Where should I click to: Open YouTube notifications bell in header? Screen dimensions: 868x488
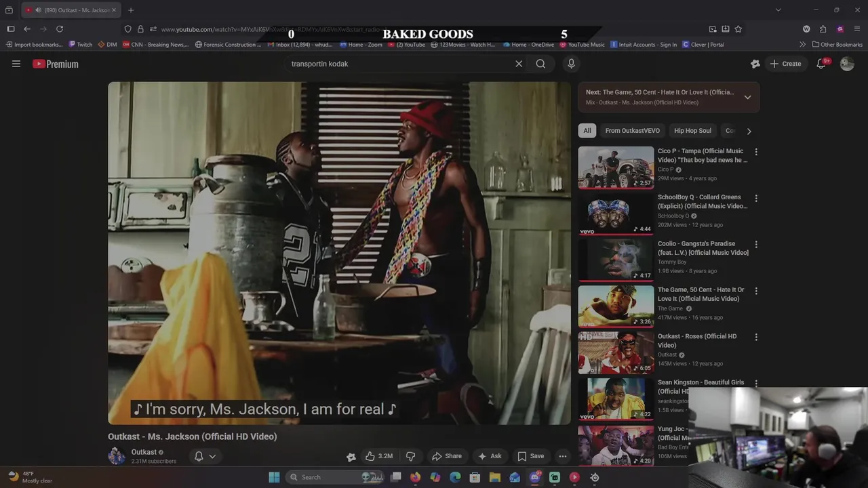point(821,64)
